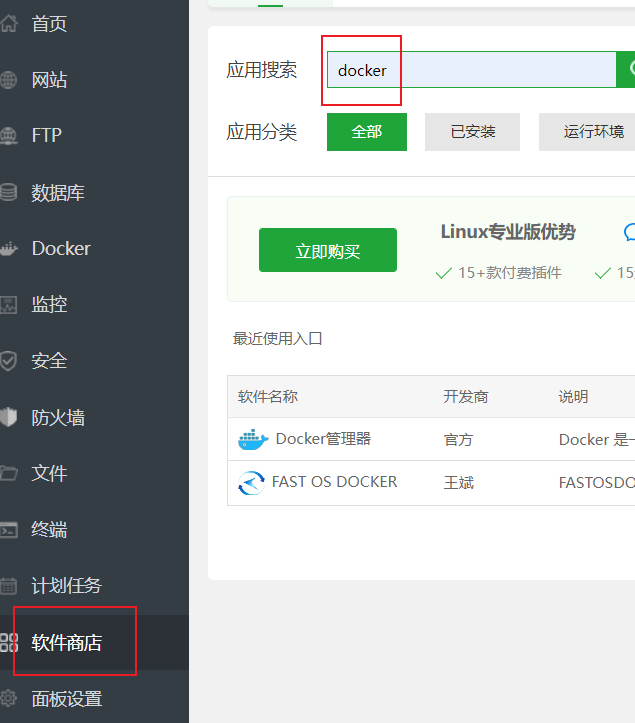Open the 安全 menu item
635x723 pixels.
point(49,361)
